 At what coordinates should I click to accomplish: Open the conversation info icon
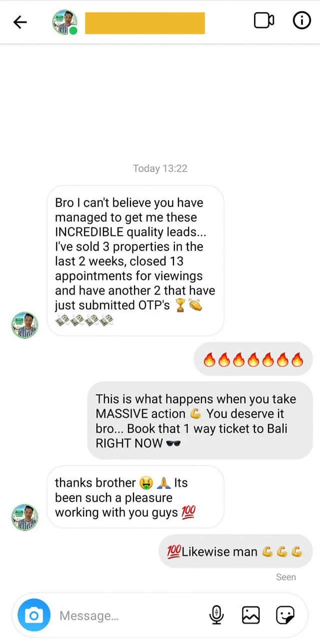pyautogui.click(x=301, y=21)
